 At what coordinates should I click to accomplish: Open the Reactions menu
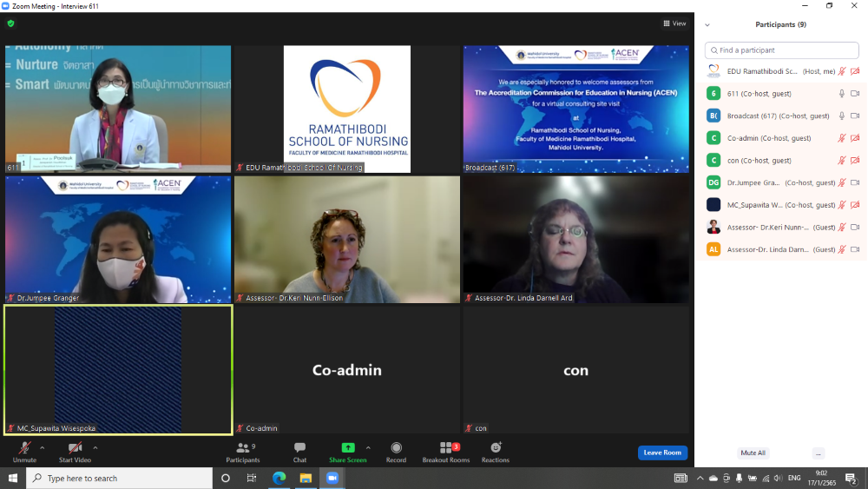(496, 448)
